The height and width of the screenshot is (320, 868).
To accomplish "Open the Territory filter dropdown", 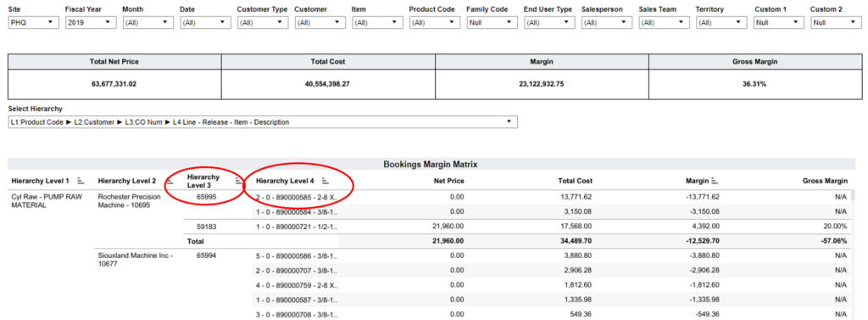I will click(721, 23).
